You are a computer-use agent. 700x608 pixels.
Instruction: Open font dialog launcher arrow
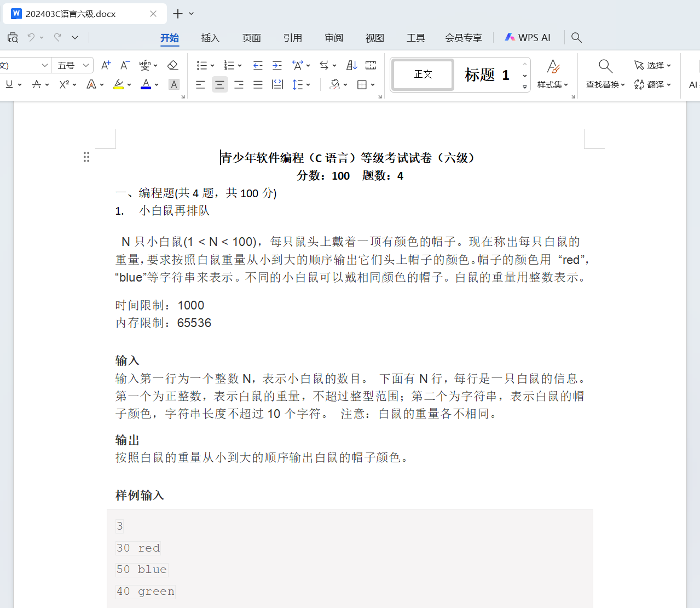click(183, 96)
